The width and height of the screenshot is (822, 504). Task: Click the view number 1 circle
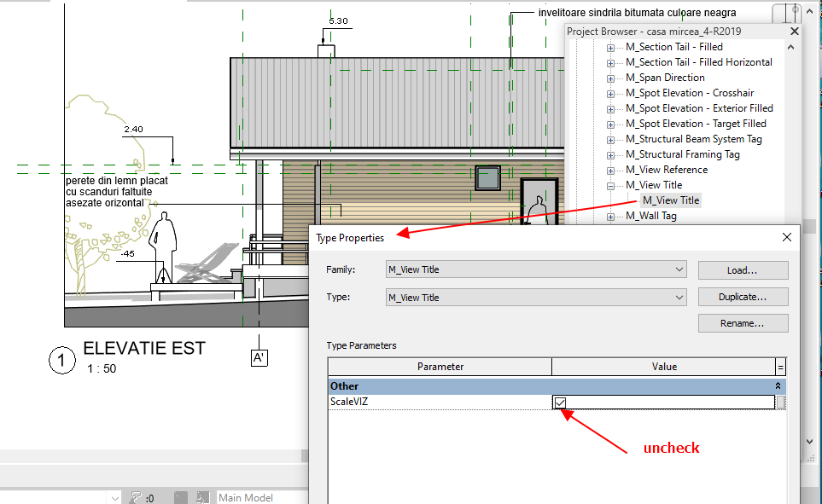(61, 361)
